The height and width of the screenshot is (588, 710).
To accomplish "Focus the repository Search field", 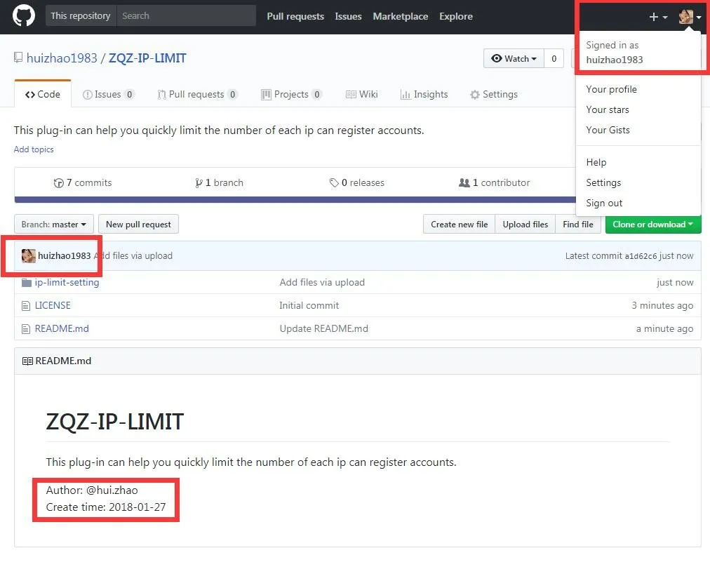I will pyautogui.click(x=186, y=16).
